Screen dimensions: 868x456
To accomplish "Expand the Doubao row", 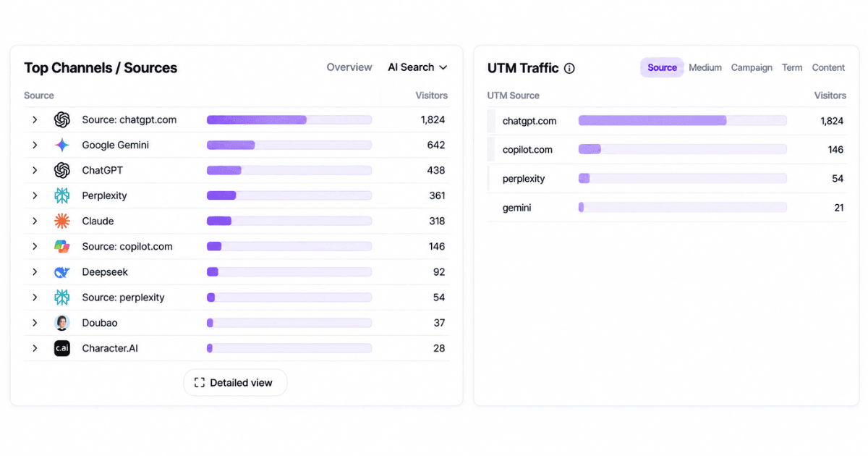I will coord(34,323).
